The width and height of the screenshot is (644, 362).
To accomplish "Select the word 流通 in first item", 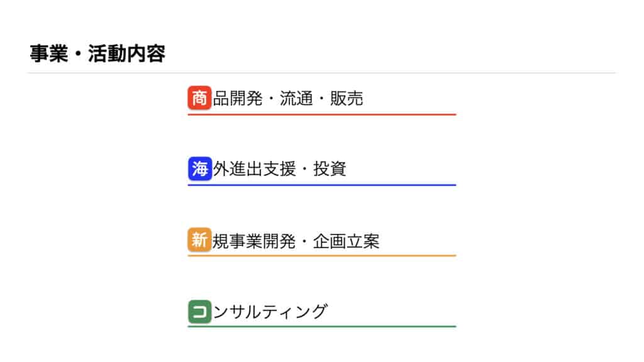I will coord(296,99).
